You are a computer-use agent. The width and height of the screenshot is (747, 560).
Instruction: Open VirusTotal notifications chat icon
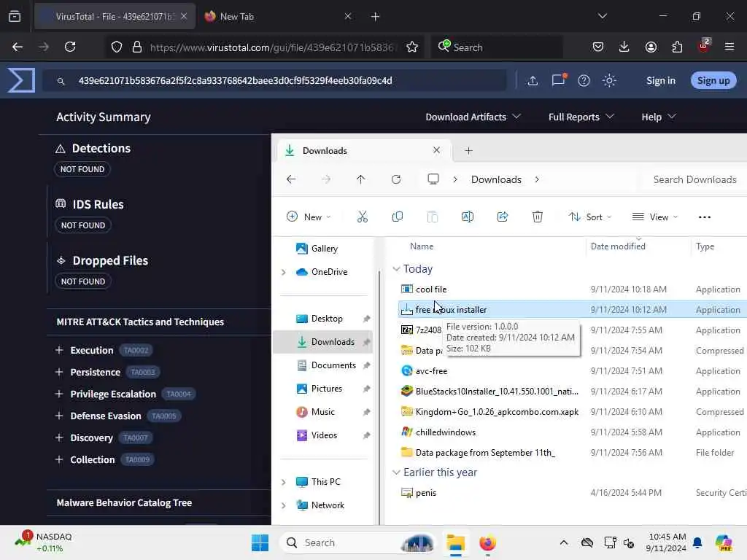[558, 79]
